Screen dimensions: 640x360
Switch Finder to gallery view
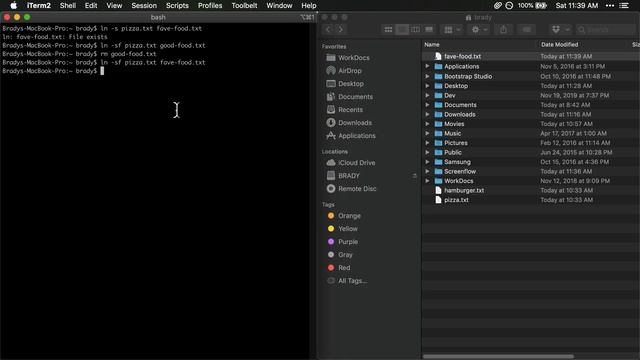click(429, 29)
